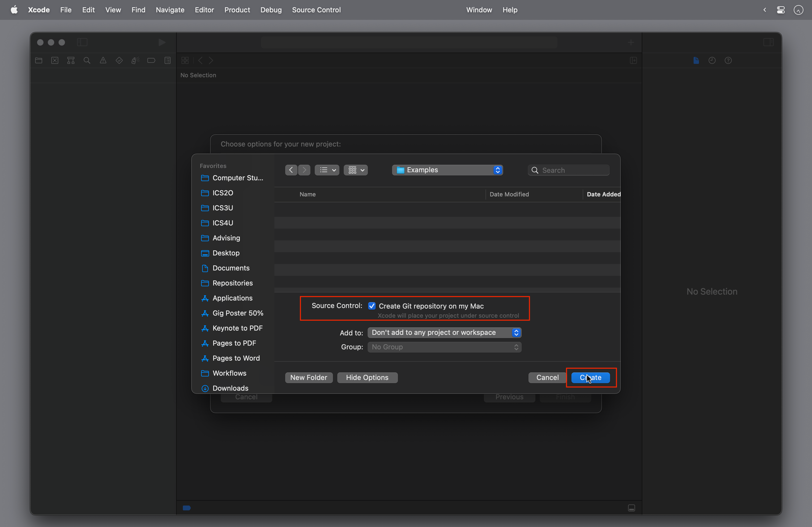This screenshot has height=527, width=812.
Task: Click the Hide Options button
Action: pyautogui.click(x=367, y=377)
